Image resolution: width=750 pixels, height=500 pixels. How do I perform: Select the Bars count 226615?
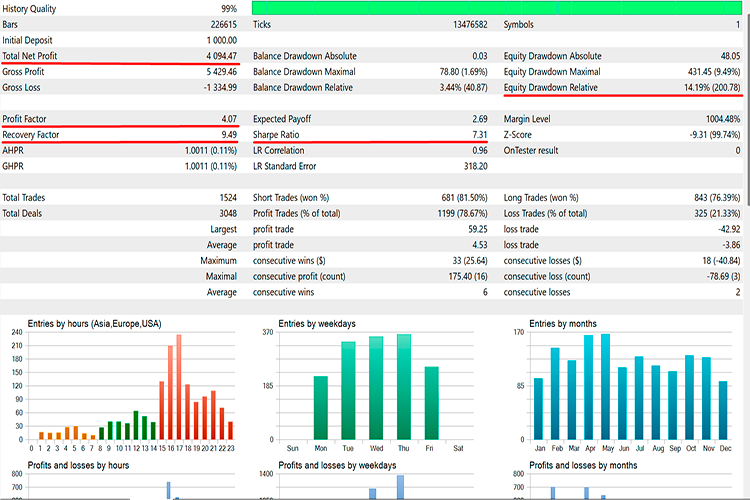click(x=224, y=24)
